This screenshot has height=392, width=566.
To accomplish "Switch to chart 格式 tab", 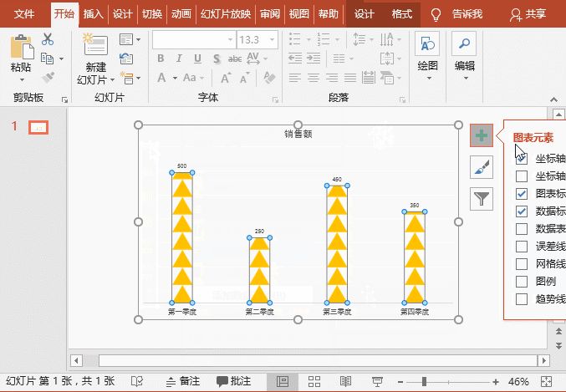I will pos(402,14).
